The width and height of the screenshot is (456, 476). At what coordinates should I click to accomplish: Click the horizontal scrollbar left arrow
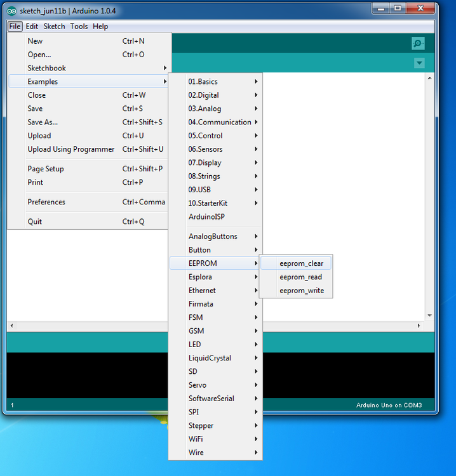(11, 326)
